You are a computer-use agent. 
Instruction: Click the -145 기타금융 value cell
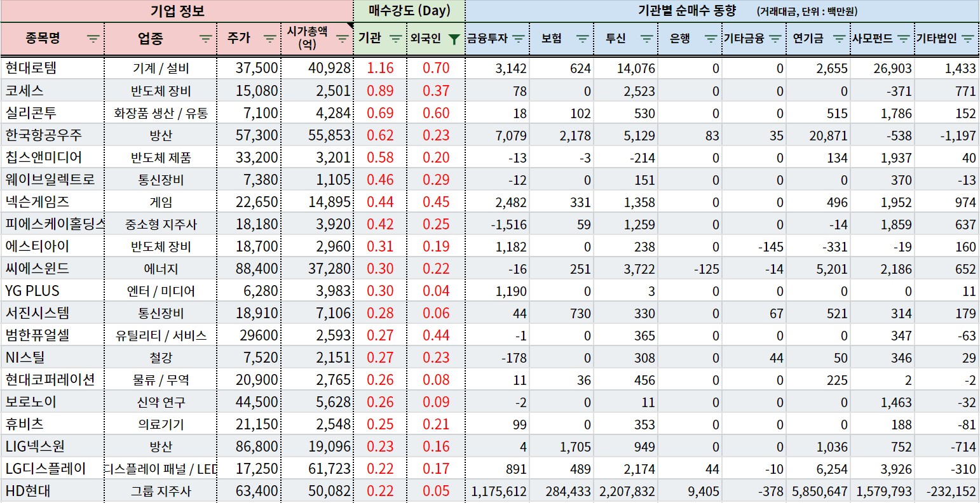click(x=754, y=246)
